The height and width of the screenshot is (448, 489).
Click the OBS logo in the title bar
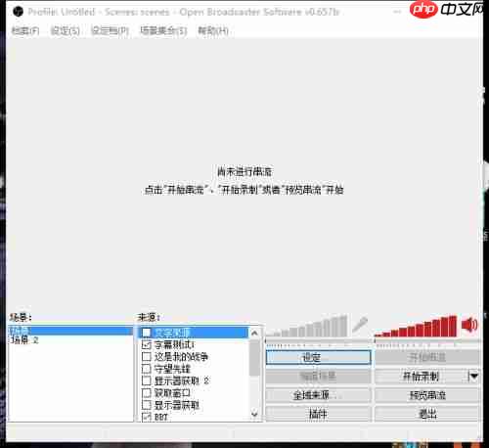(18, 12)
